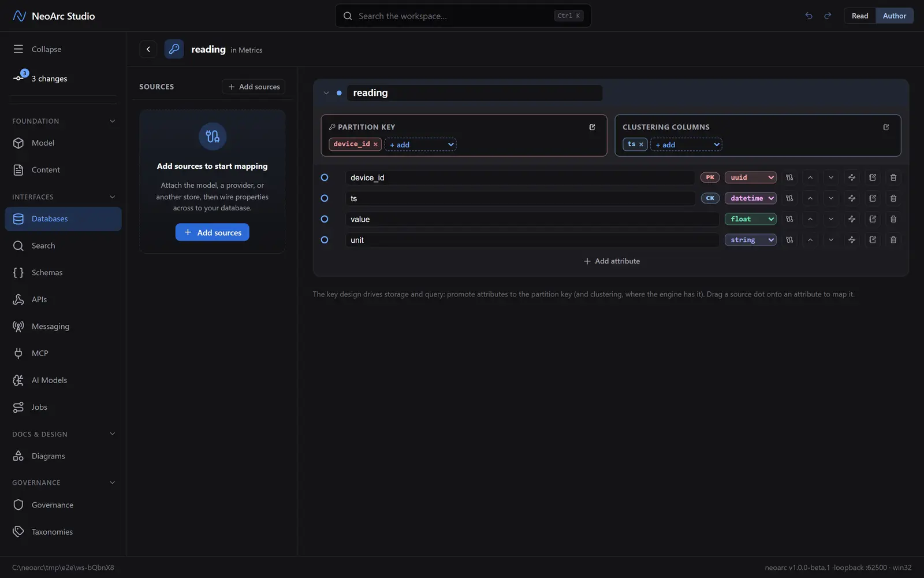The width and height of the screenshot is (924, 578).
Task: Open Content in the sidebar
Action: tap(64, 170)
